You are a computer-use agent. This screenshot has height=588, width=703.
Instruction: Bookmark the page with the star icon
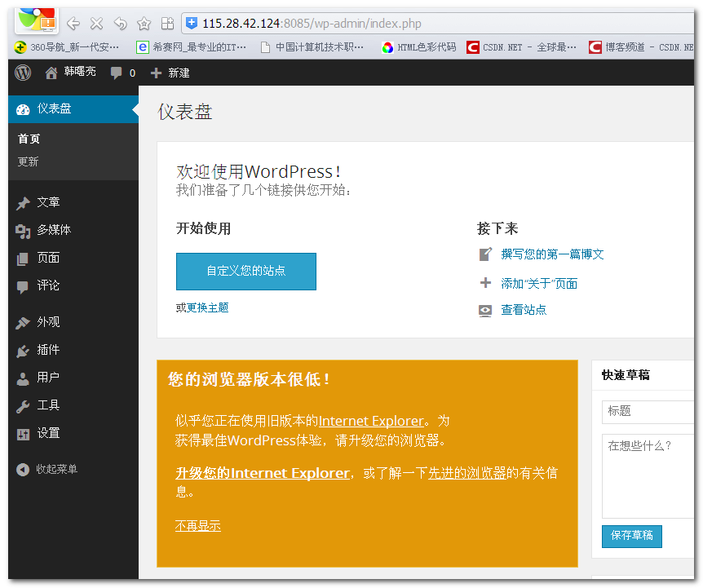point(144,24)
